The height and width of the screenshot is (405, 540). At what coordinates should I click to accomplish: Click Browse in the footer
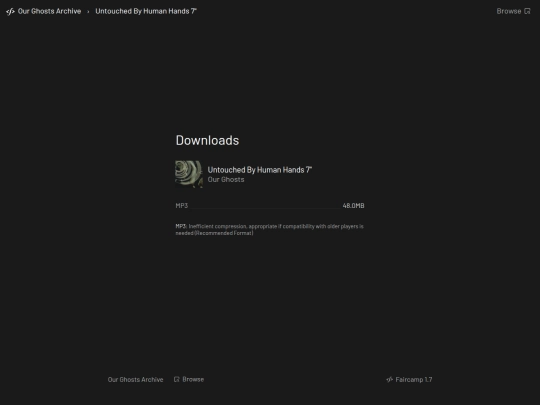tap(193, 379)
